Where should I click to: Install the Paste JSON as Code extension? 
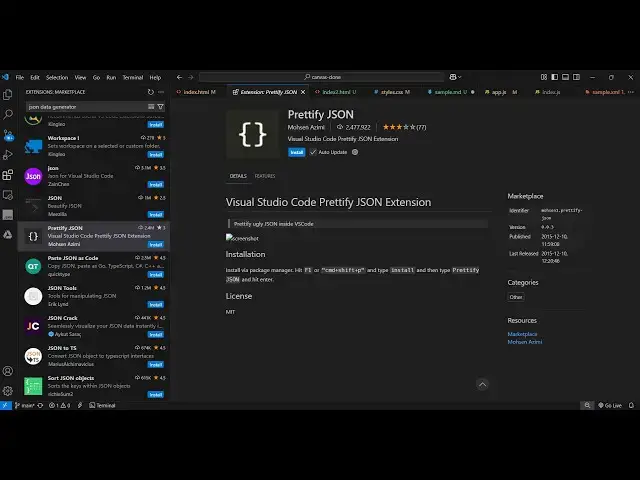point(156,275)
